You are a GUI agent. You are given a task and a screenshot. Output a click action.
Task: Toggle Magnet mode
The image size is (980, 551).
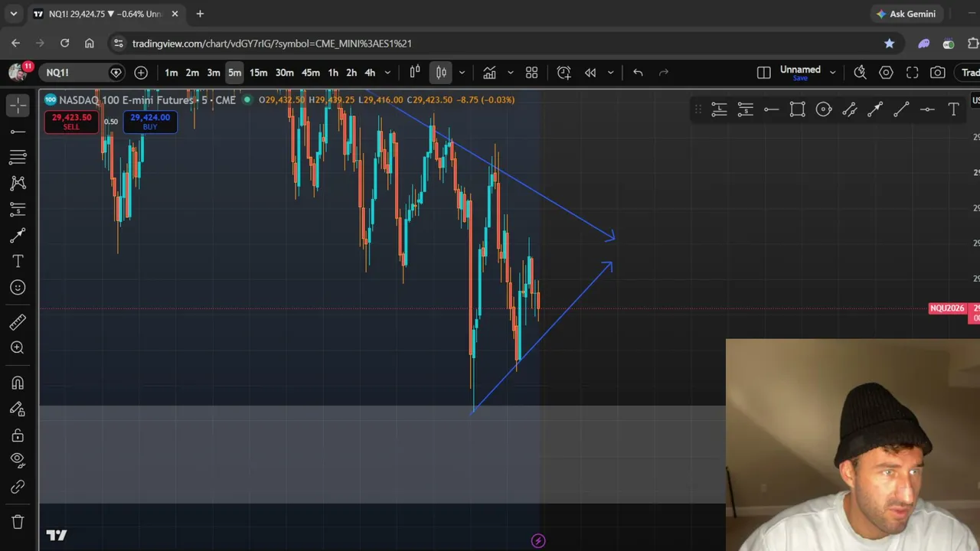point(18,383)
